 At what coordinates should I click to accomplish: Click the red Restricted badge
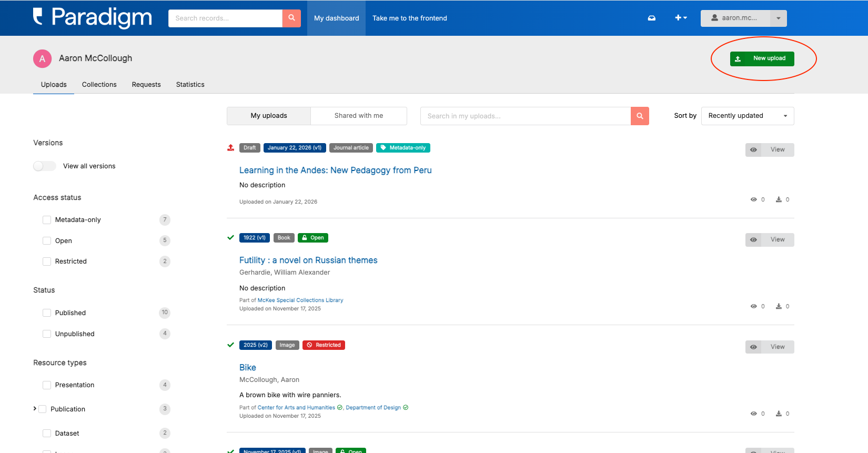coord(324,345)
